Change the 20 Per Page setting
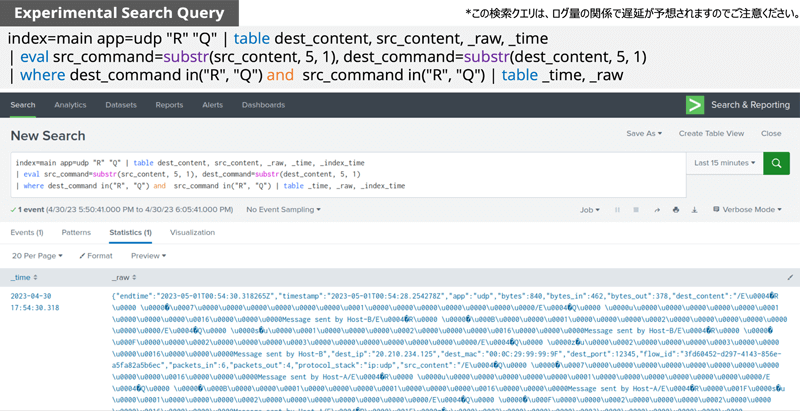 pos(37,255)
